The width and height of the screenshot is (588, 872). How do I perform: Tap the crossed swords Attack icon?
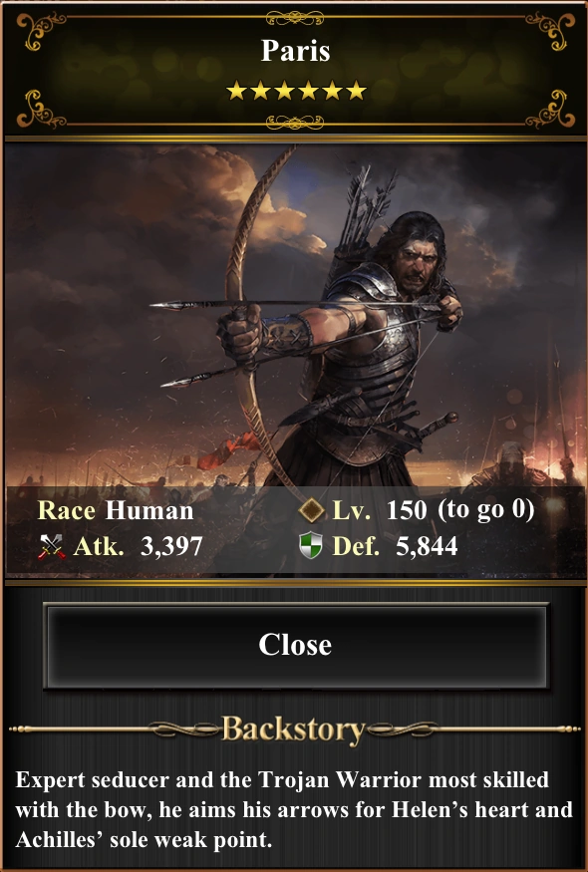[x=51, y=547]
